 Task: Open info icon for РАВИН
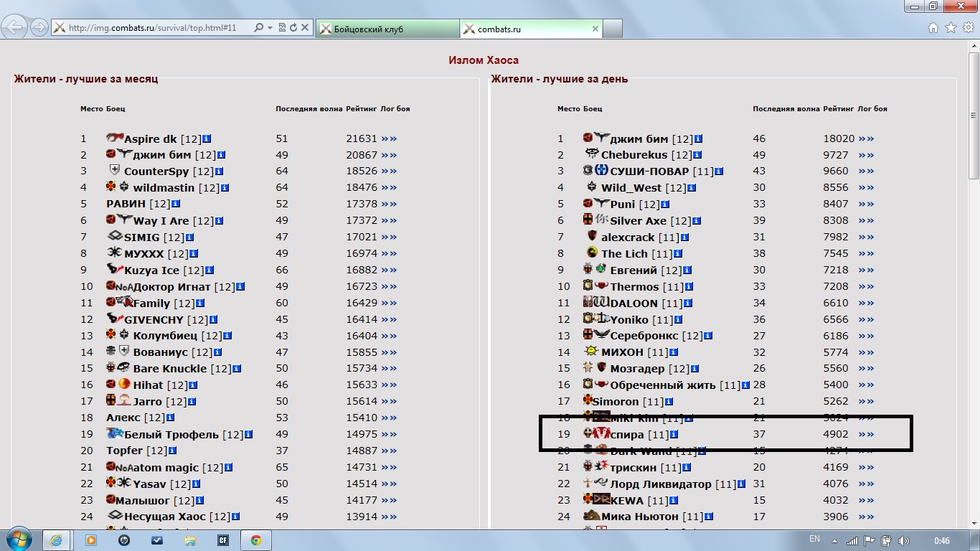tap(176, 204)
